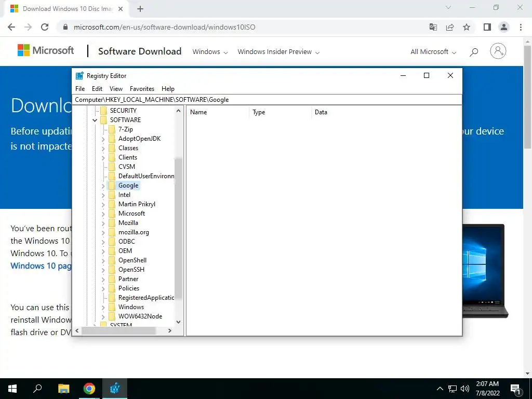532x399 pixels.
Task: Expand the WOW6432Node key
Action: [103, 317]
